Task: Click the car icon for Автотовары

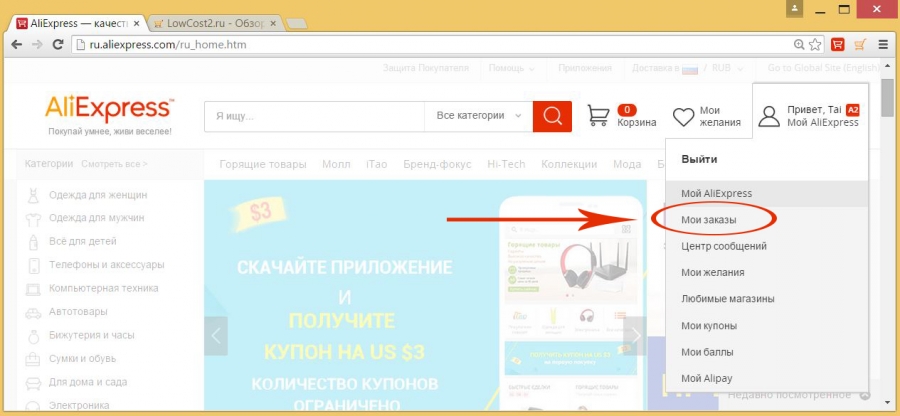Action: (x=33, y=313)
